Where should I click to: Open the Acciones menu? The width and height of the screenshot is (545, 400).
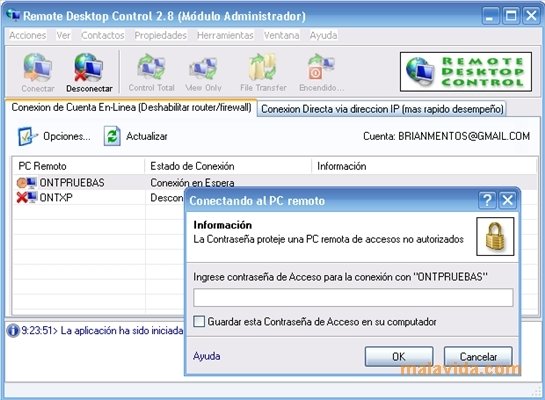click(27, 35)
